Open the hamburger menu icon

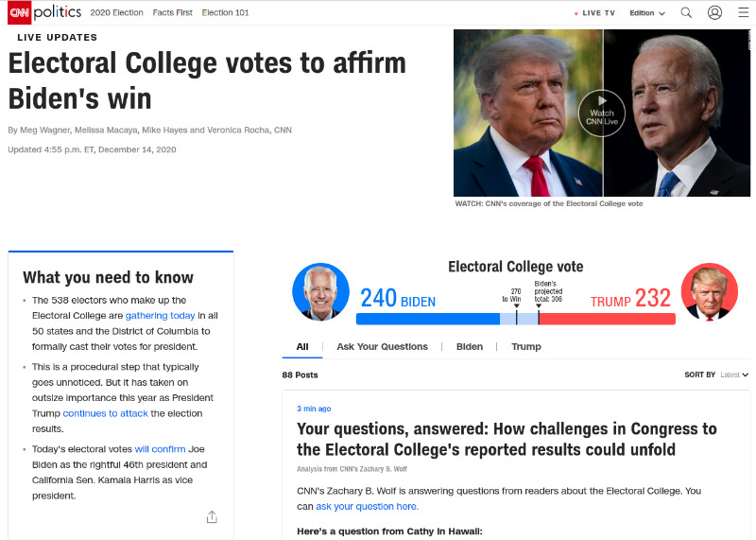pyautogui.click(x=744, y=12)
